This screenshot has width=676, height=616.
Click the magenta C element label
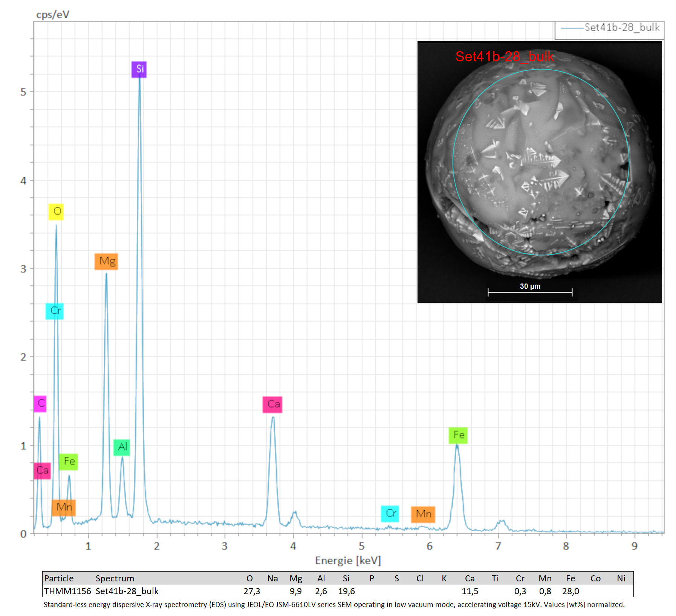pos(40,404)
